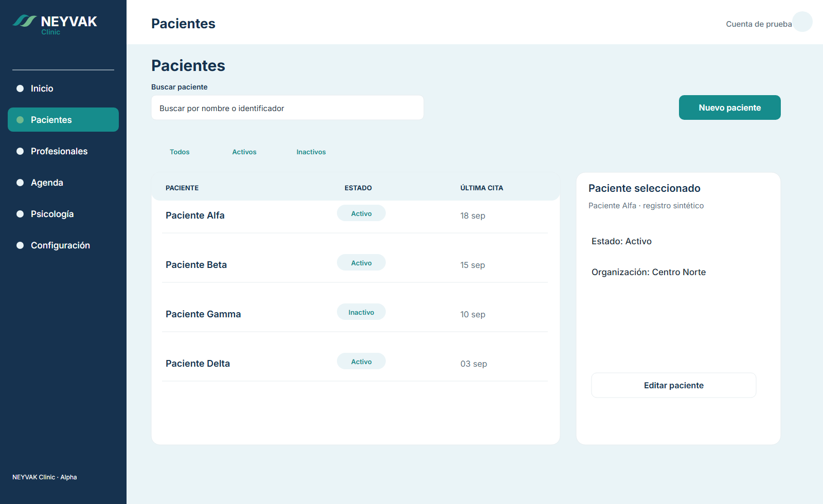Click Activo badge for Paciente Delta
The width and height of the screenshot is (823, 504).
(x=361, y=362)
